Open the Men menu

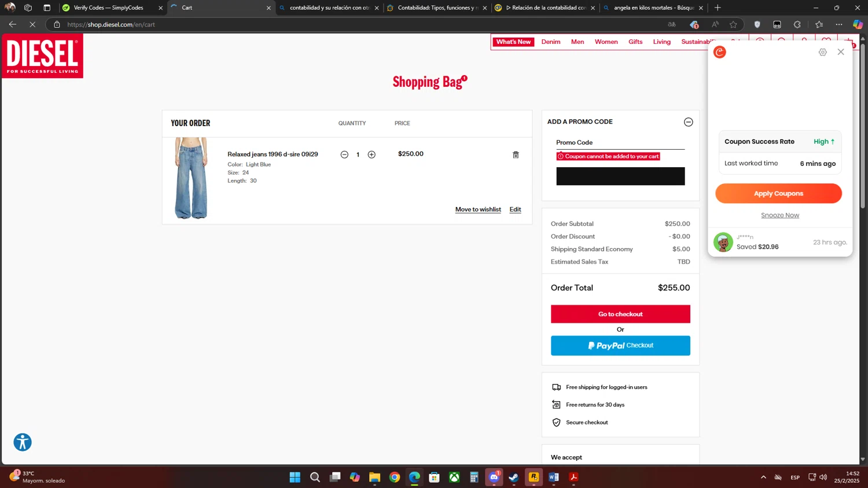click(578, 42)
